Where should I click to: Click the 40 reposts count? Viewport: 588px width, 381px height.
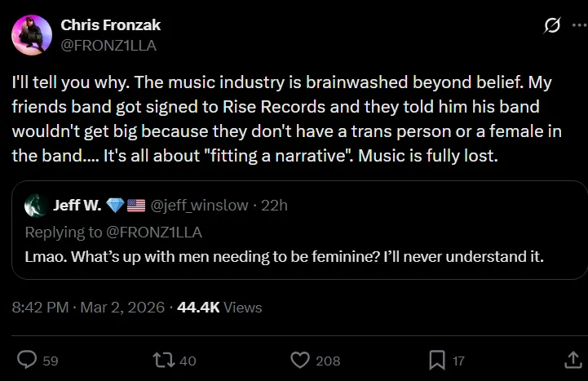click(x=187, y=361)
